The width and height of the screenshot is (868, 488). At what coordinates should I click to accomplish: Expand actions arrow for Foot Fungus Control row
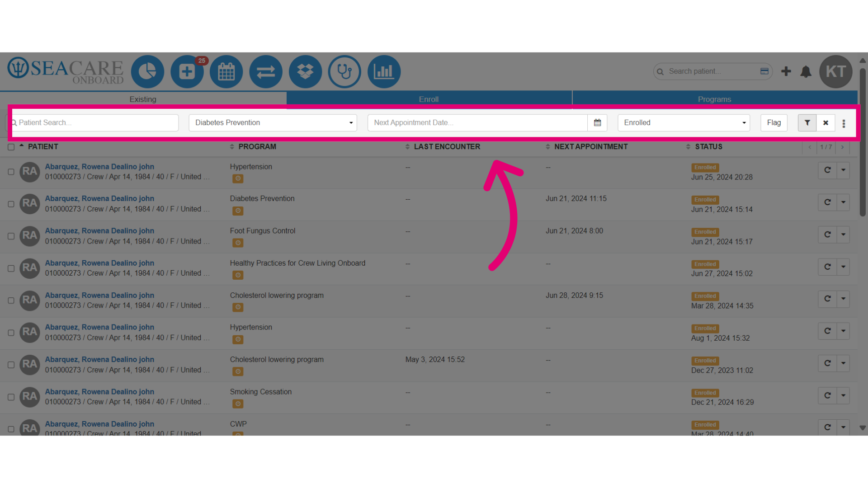click(843, 235)
